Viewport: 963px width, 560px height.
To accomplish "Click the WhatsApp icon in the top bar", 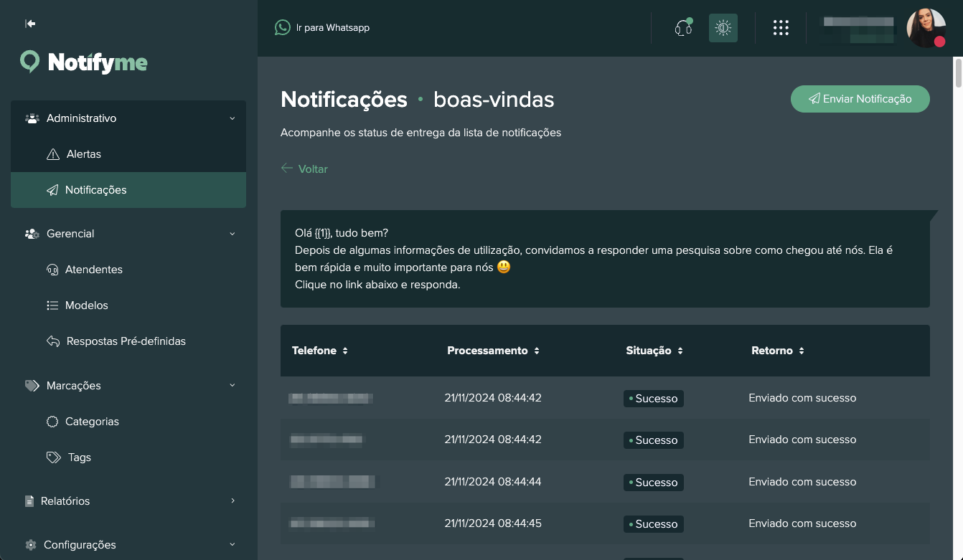I will tap(283, 28).
